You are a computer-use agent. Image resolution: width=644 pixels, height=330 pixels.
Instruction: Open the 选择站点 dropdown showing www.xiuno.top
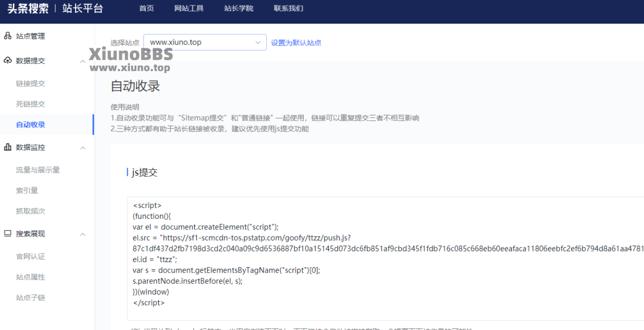click(205, 42)
